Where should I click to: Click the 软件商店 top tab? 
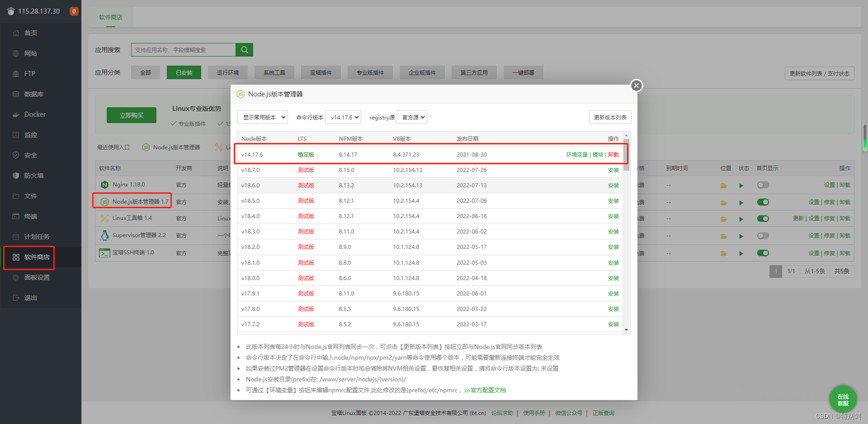(111, 17)
